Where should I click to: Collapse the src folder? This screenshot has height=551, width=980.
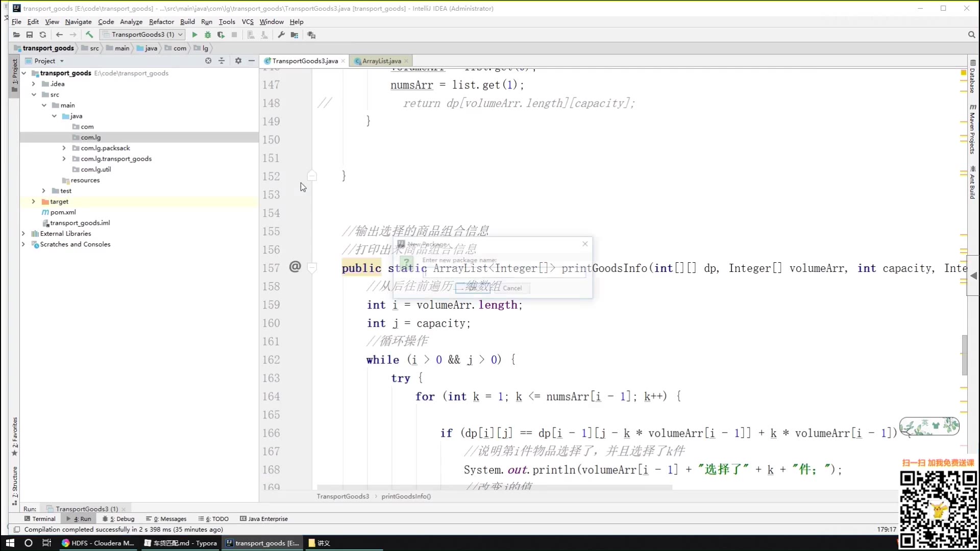click(x=34, y=94)
